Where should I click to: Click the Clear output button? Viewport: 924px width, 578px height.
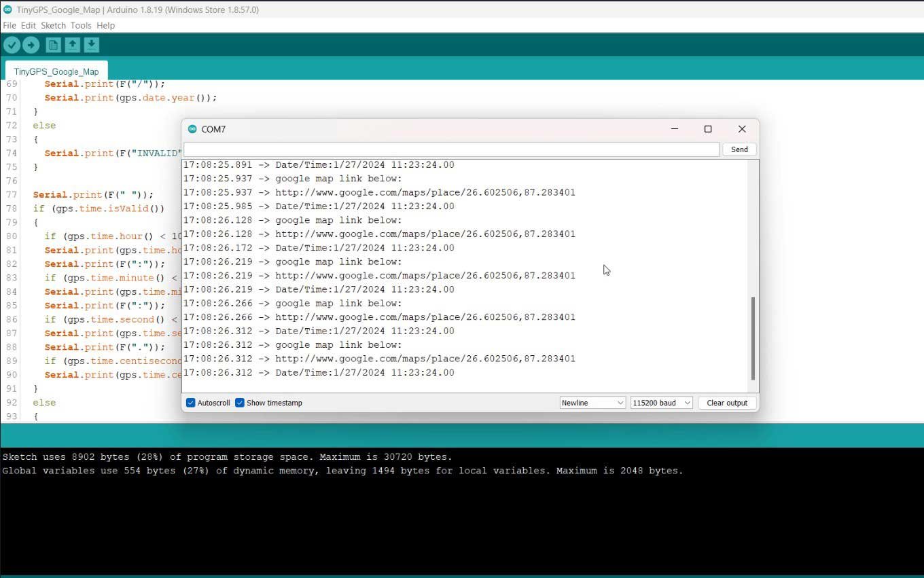click(x=727, y=403)
